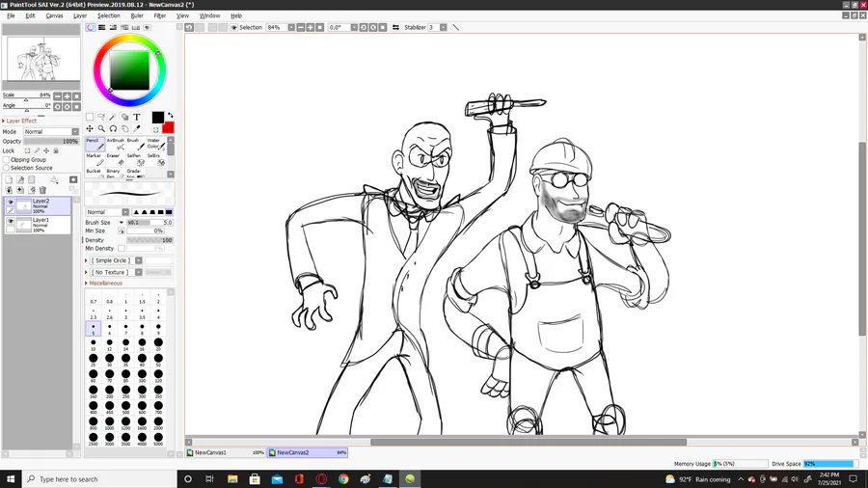The image size is (868, 488).
Task: Select the Zoom magnifier tool
Action: [x=101, y=128]
